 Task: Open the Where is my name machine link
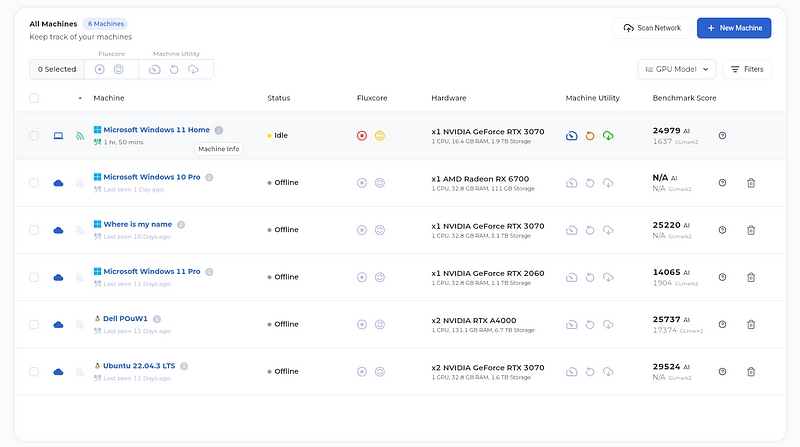pos(137,224)
